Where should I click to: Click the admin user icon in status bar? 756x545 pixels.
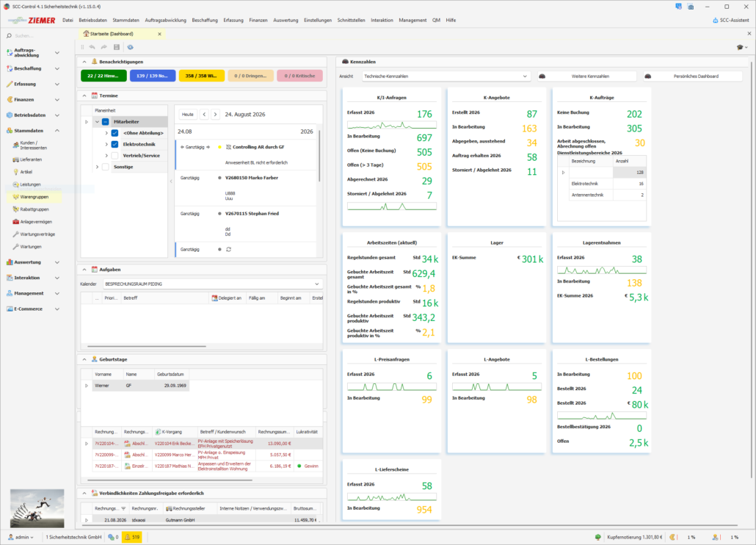pyautogui.click(x=10, y=537)
